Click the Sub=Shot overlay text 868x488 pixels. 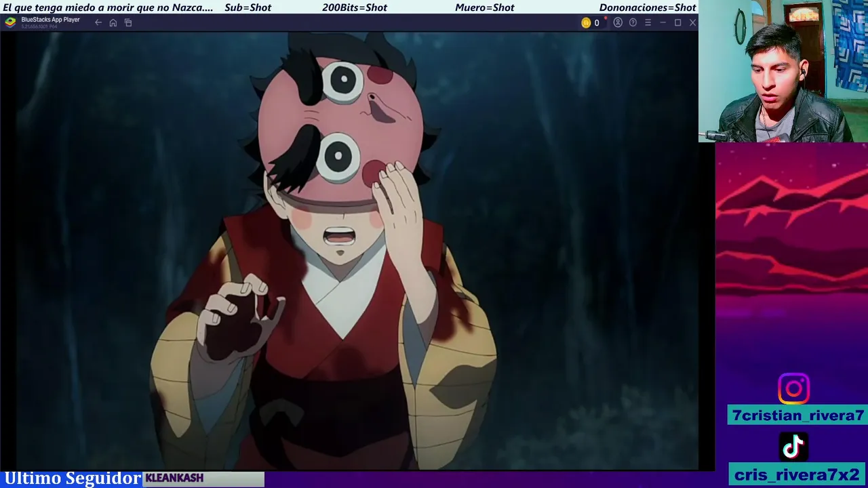[x=248, y=7]
